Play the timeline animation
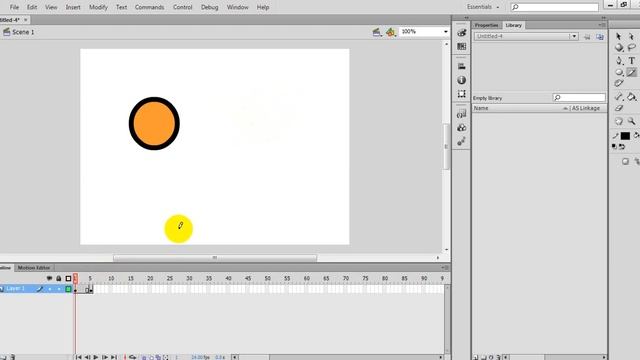Screen dimensions: 640x360 (96, 357)
